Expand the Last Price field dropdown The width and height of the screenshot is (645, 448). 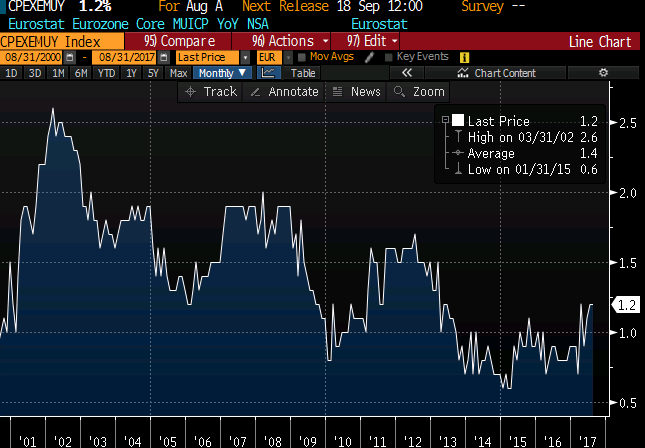point(212,58)
